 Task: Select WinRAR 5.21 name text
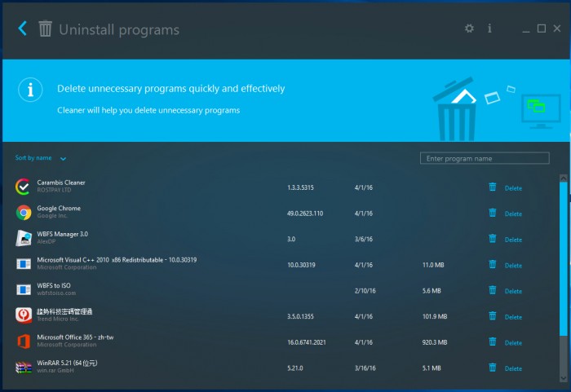(67, 363)
